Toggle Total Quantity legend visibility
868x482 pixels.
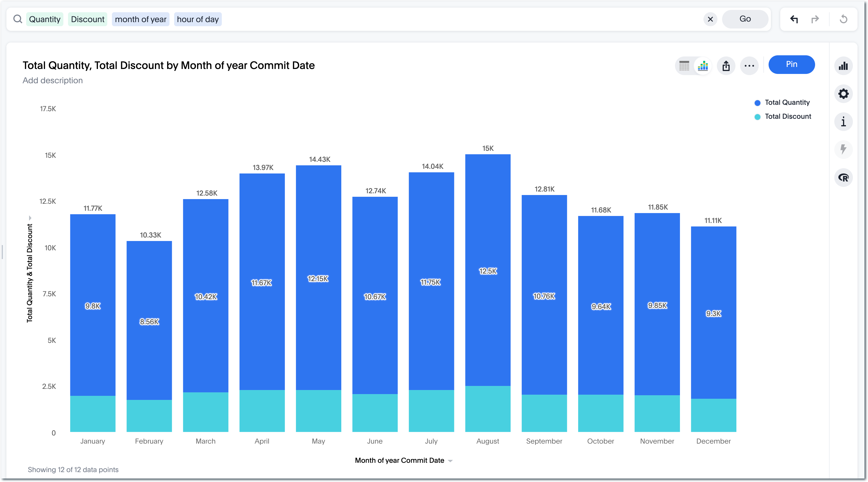click(782, 102)
